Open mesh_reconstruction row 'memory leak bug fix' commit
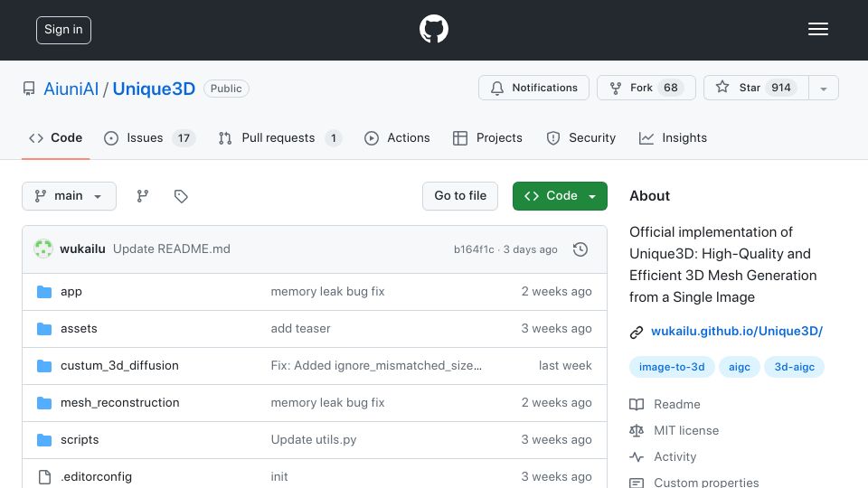868x488 pixels. click(x=327, y=403)
